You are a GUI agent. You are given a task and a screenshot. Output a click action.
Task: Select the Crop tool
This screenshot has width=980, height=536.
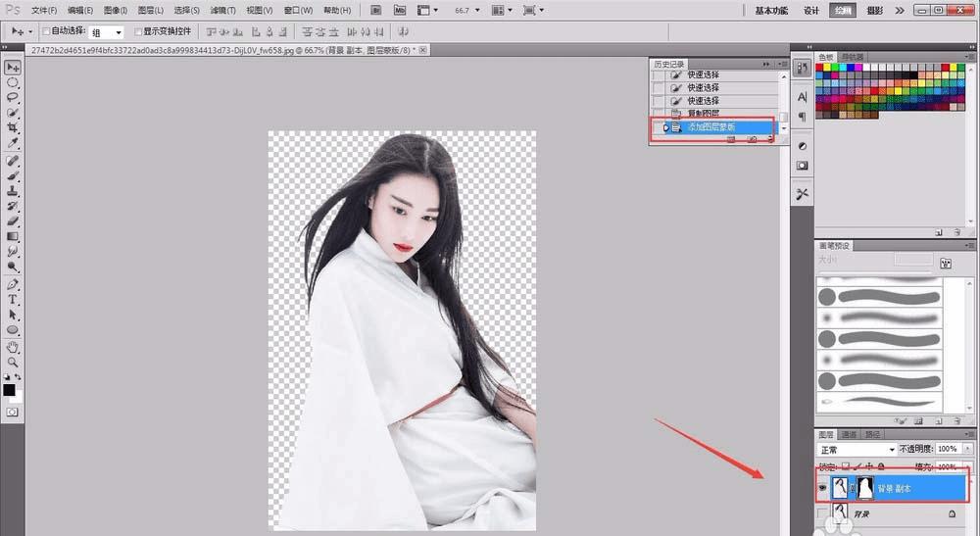pyautogui.click(x=13, y=128)
